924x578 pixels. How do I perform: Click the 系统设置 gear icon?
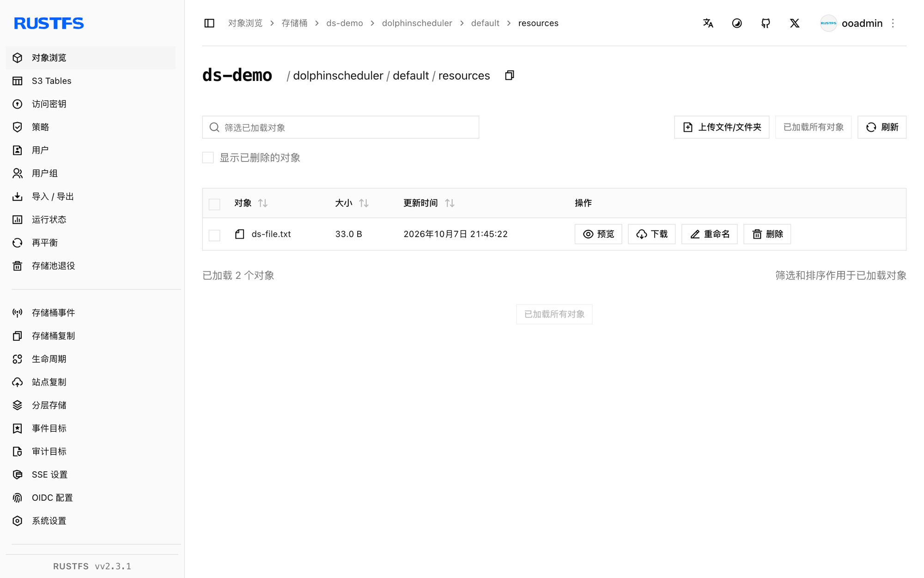(18, 521)
